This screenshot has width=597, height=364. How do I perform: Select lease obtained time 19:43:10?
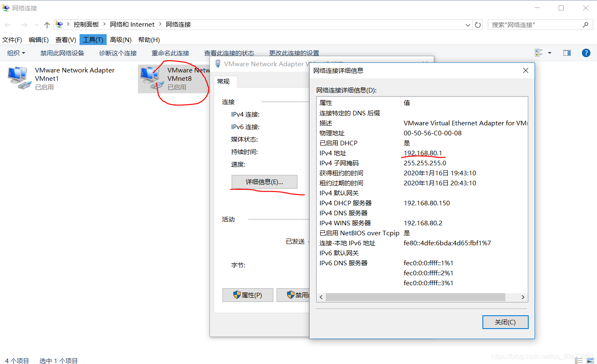pyautogui.click(x=440, y=173)
